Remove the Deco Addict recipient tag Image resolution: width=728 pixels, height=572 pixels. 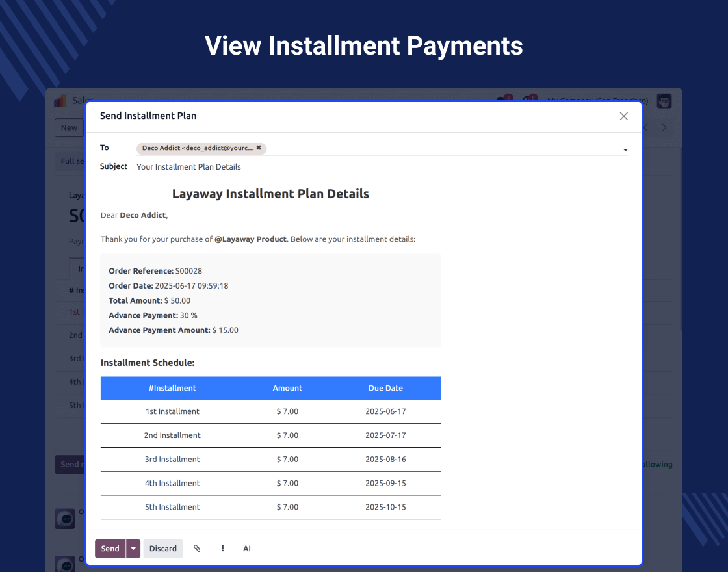[x=259, y=148]
